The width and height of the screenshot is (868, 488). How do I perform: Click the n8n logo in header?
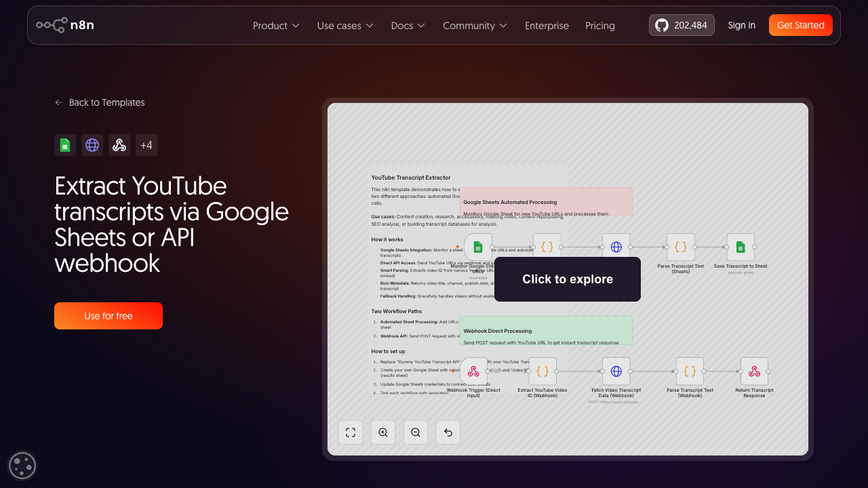coord(65,25)
